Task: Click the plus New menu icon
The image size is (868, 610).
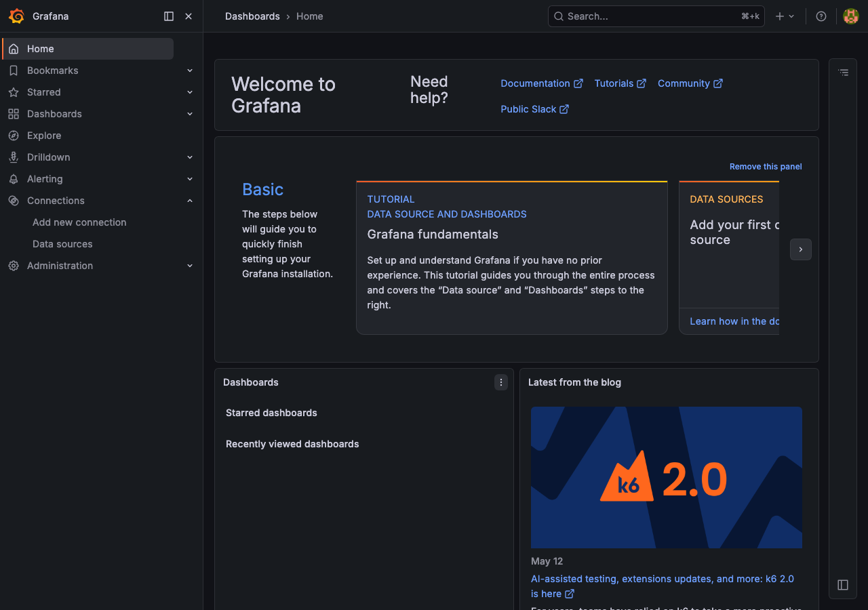Action: tap(780, 16)
